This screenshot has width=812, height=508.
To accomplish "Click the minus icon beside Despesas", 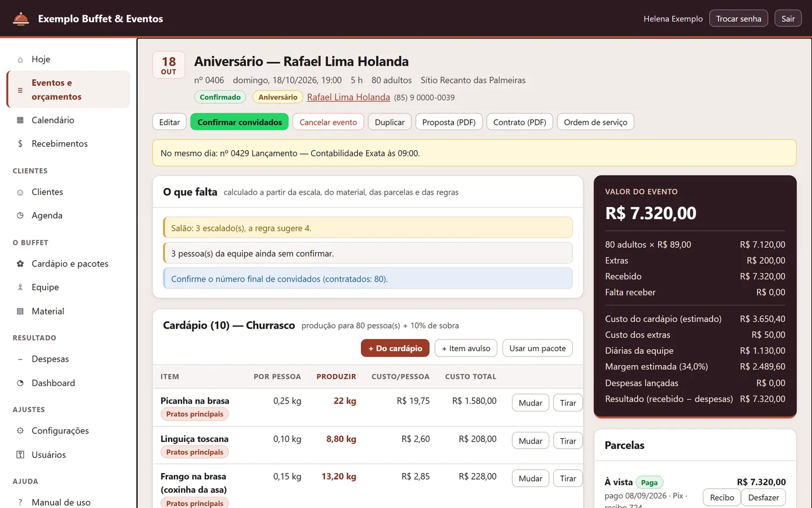I will [20, 359].
